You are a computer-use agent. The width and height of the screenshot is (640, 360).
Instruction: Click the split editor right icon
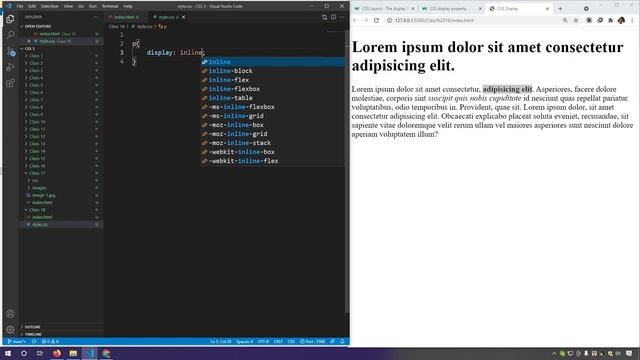click(333, 17)
